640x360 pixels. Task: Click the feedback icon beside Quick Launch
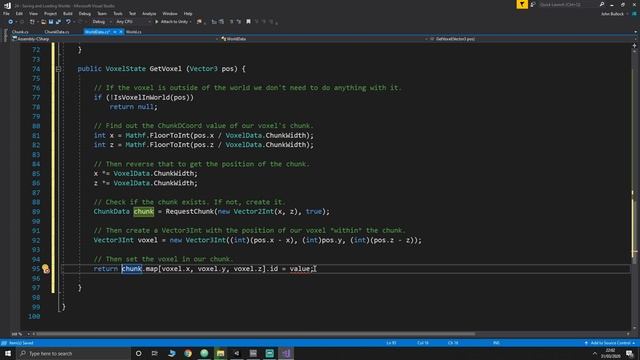pyautogui.click(x=533, y=4)
